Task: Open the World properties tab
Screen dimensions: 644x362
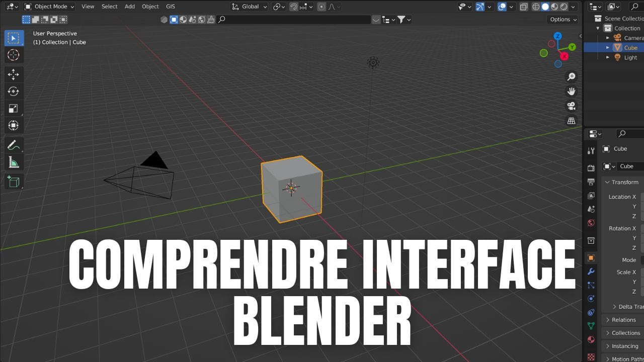Action: 591,223
